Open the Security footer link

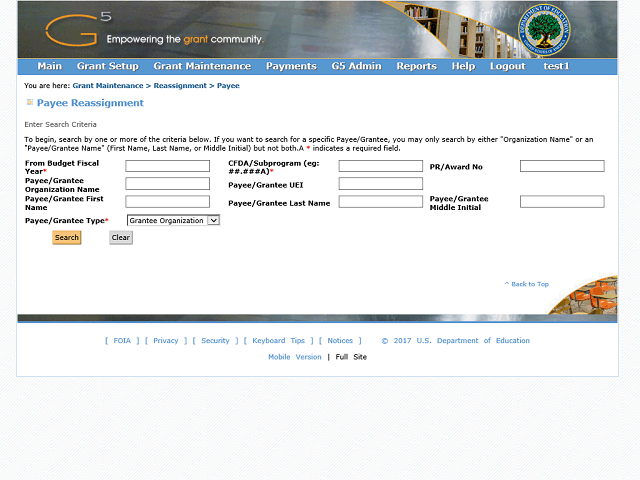[215, 340]
